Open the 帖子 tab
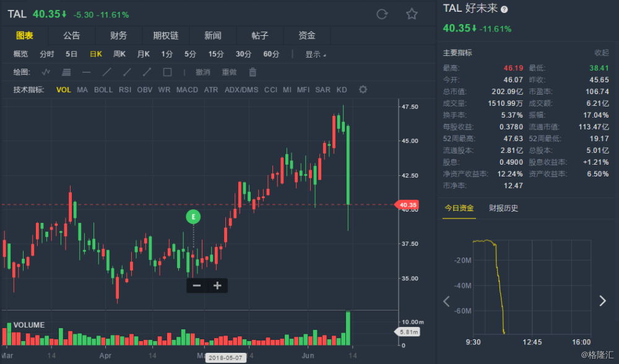The width and height of the screenshot is (619, 364). click(260, 35)
